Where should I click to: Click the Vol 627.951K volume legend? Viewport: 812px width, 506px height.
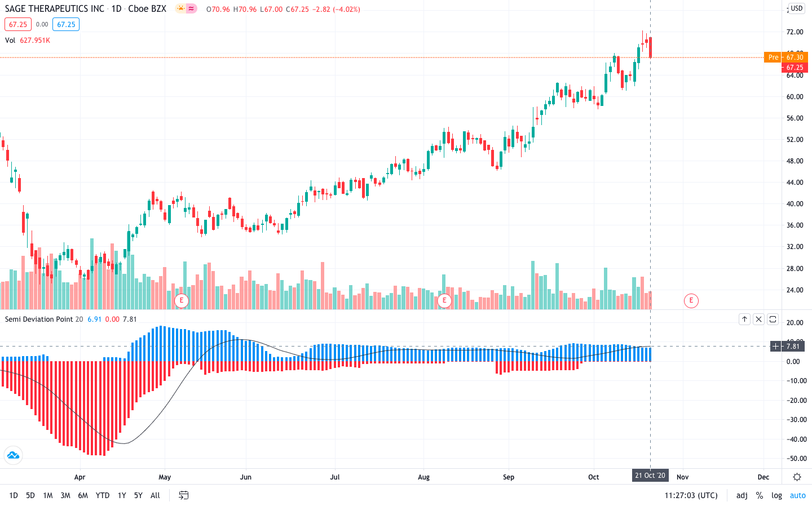click(28, 40)
